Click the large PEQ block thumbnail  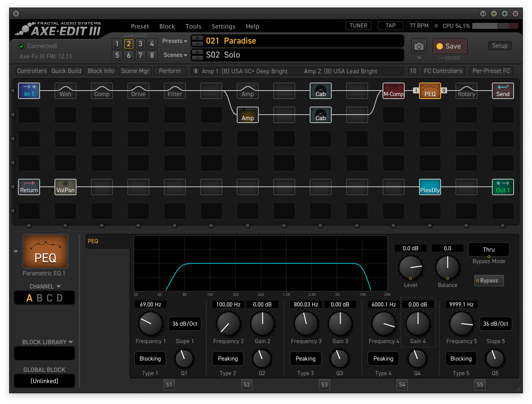pos(45,251)
